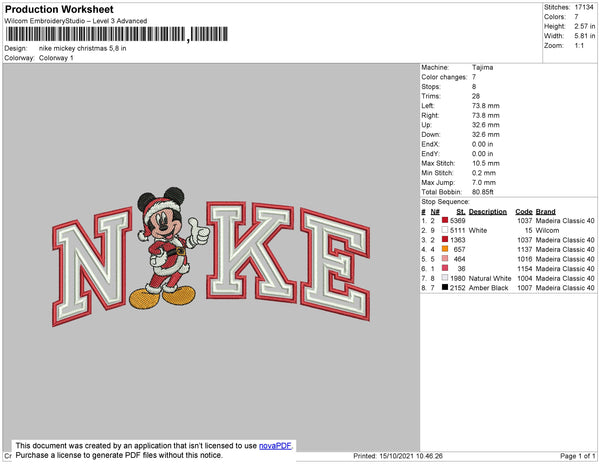Click the Natural White swatch
This screenshot has height=464, width=600.
click(x=445, y=278)
